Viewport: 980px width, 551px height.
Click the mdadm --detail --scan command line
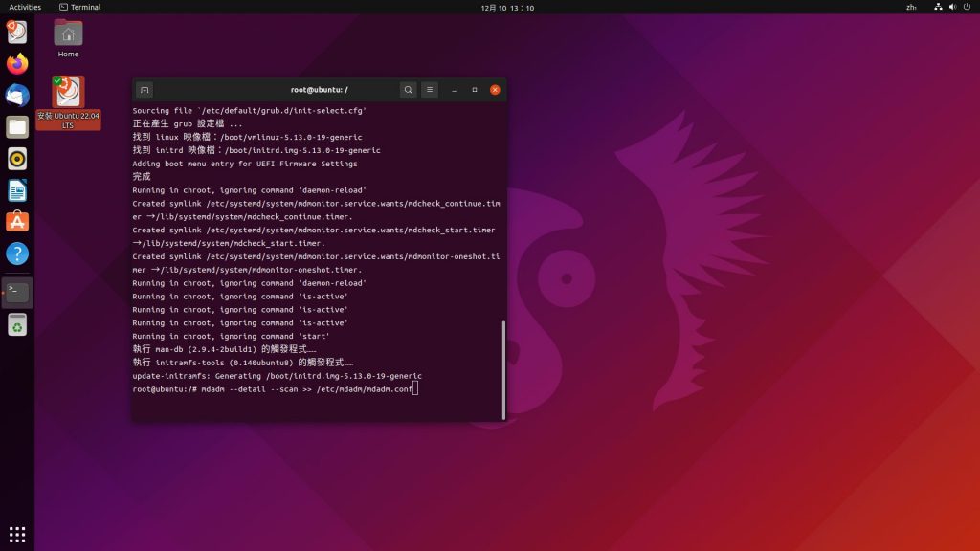pos(275,389)
